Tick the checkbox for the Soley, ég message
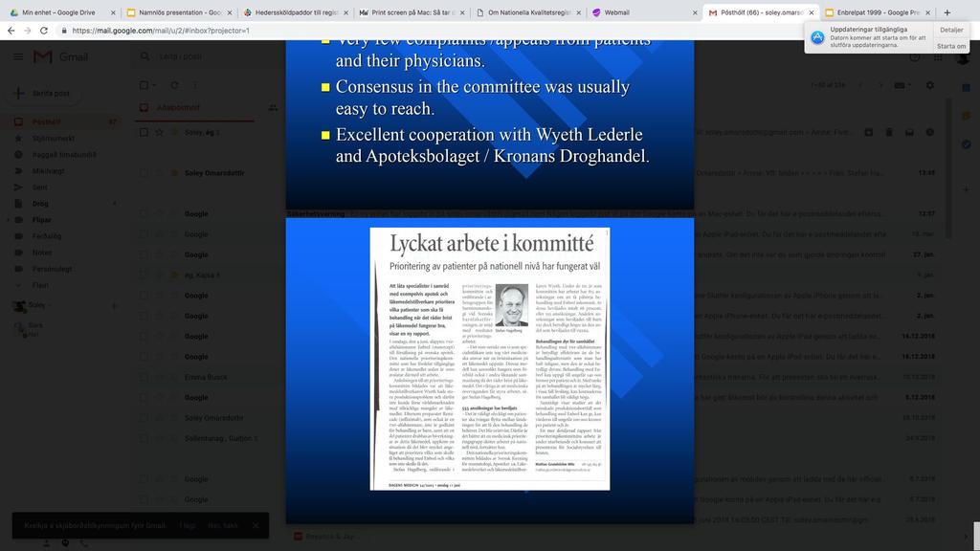The height and width of the screenshot is (551, 980). click(144, 132)
